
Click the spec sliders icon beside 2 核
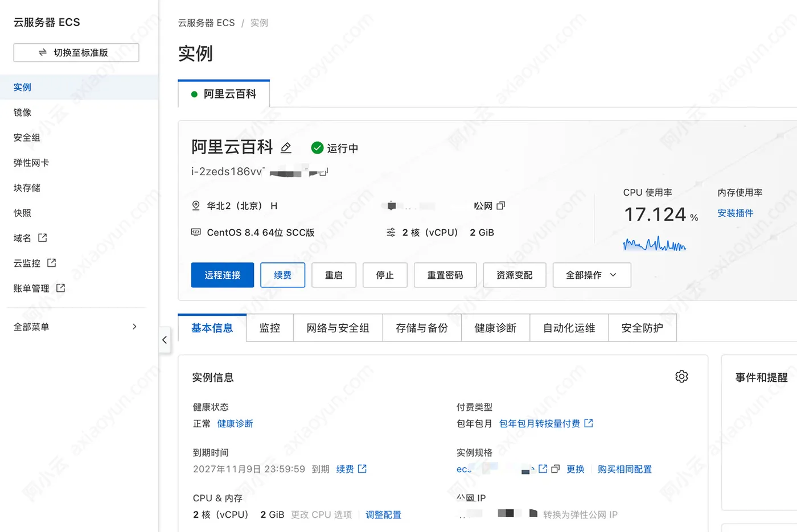coord(391,232)
